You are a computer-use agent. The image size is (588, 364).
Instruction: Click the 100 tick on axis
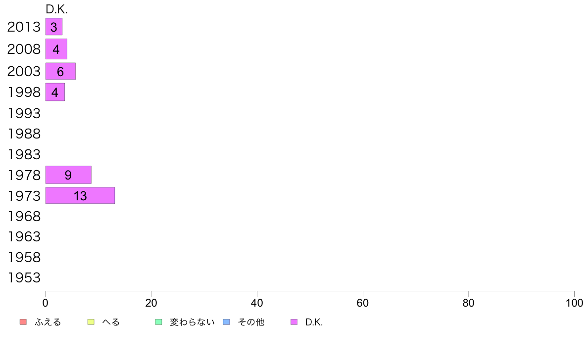click(x=574, y=303)
